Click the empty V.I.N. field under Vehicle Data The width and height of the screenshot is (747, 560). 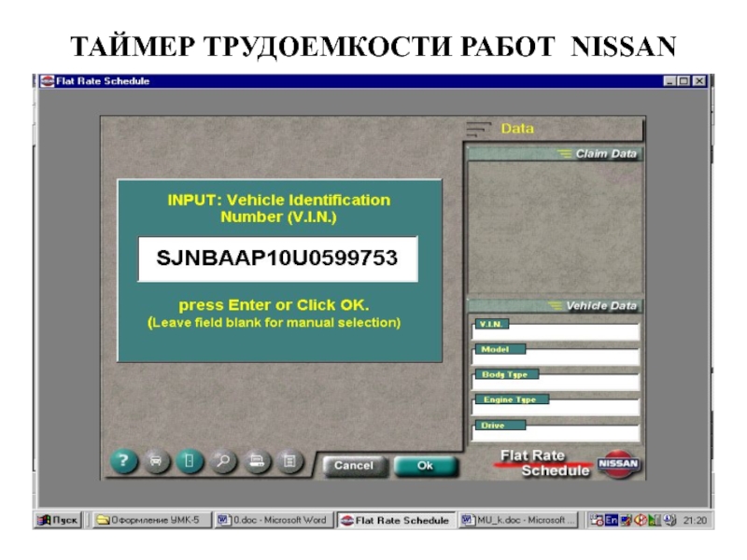(556, 332)
